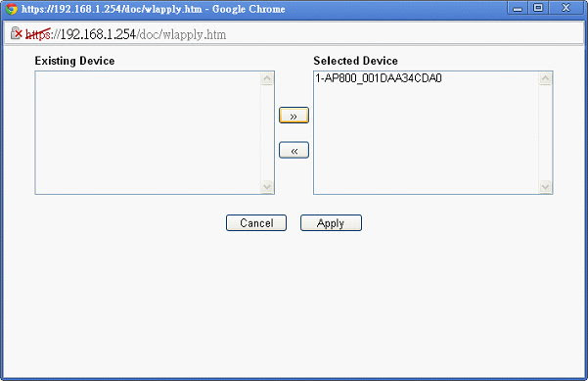Click the address bar URL field

(x=294, y=34)
